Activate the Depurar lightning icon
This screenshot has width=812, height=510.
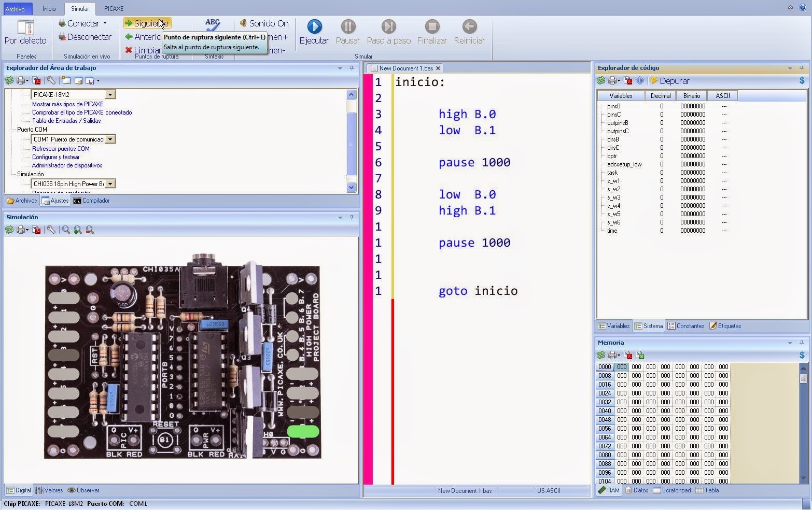[x=654, y=80]
